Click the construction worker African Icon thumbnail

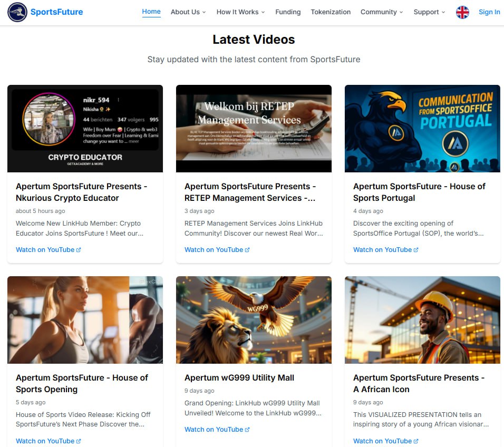[x=422, y=320]
